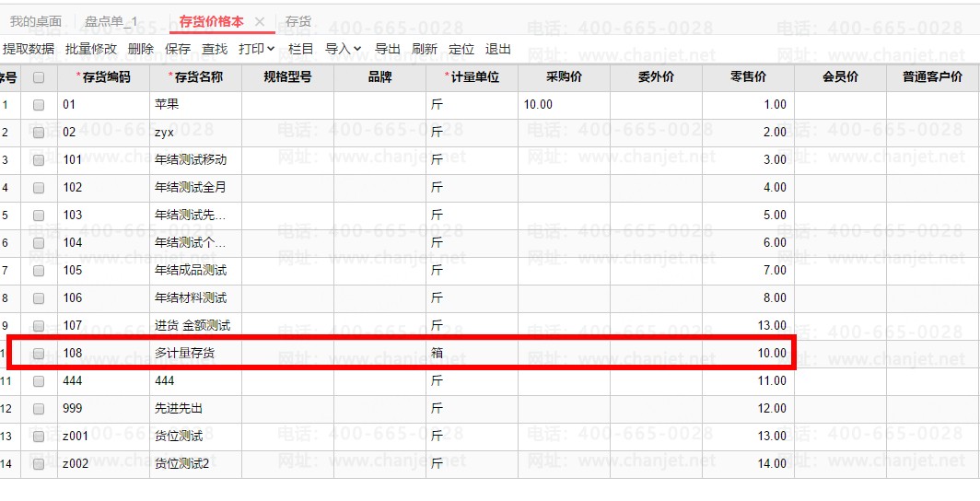Image resolution: width=980 pixels, height=501 pixels.
Task: Click item code cell 444
Action: pyautogui.click(x=104, y=381)
